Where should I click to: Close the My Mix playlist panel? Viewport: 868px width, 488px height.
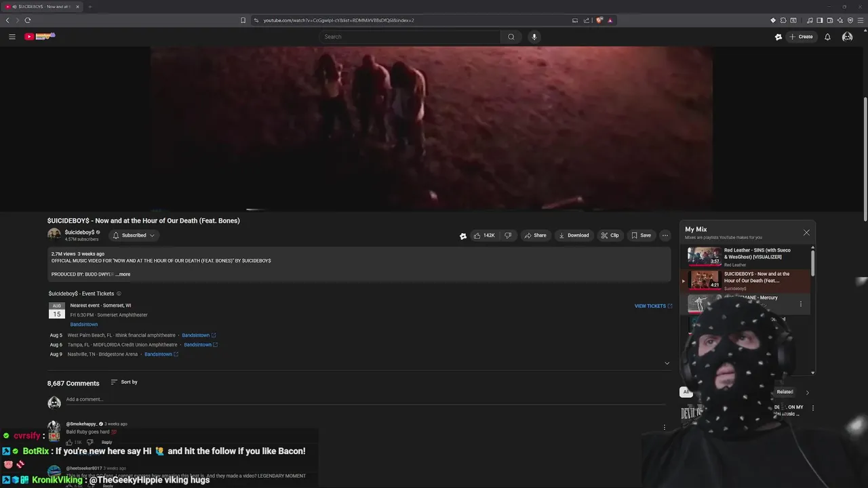point(806,232)
